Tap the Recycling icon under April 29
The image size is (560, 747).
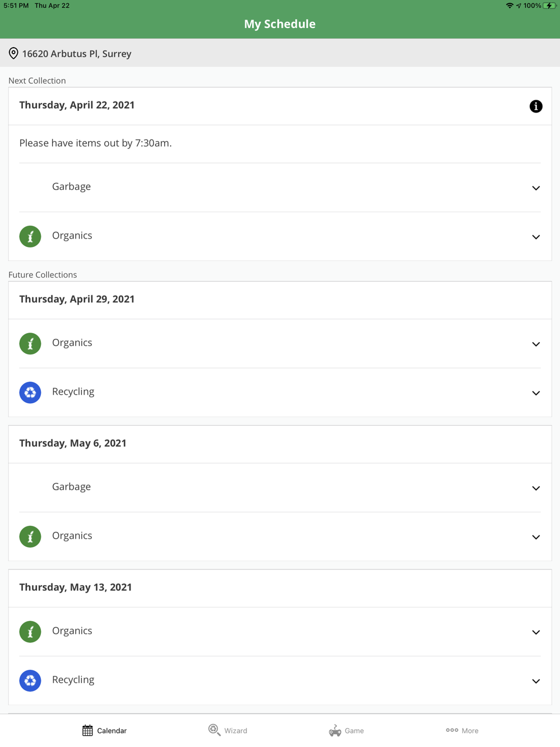(x=30, y=393)
